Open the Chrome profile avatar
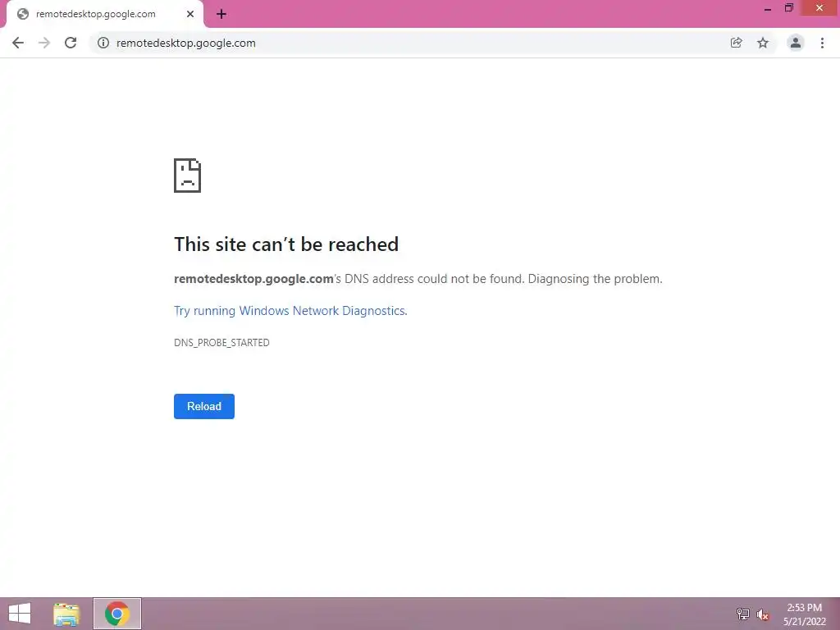The width and height of the screenshot is (840, 630). [796, 43]
